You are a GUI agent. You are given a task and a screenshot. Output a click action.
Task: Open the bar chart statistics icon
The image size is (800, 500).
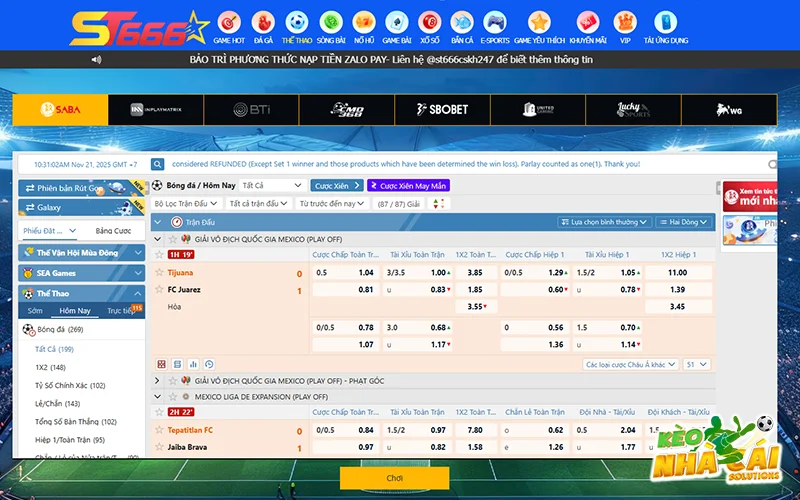(x=193, y=364)
